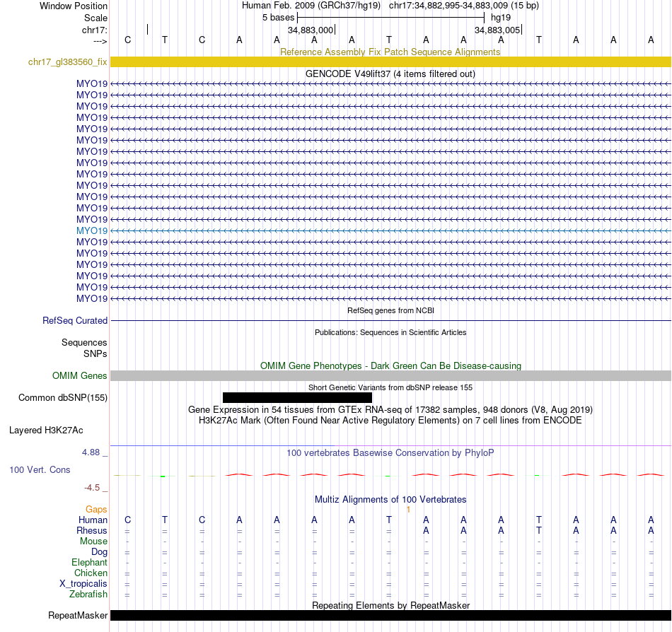The height and width of the screenshot is (632, 672).
Task: Click the ---> base sequence direction label
Action: (x=100, y=41)
